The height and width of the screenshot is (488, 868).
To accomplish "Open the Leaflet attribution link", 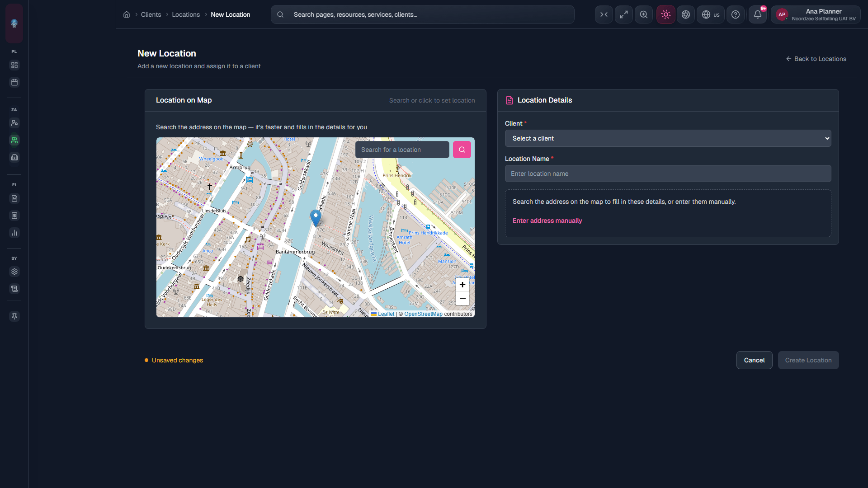I will click(x=386, y=314).
